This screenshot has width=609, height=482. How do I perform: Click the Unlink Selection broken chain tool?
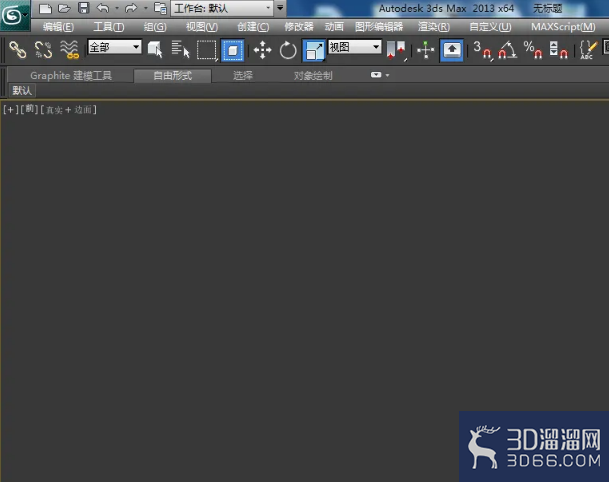coord(44,50)
